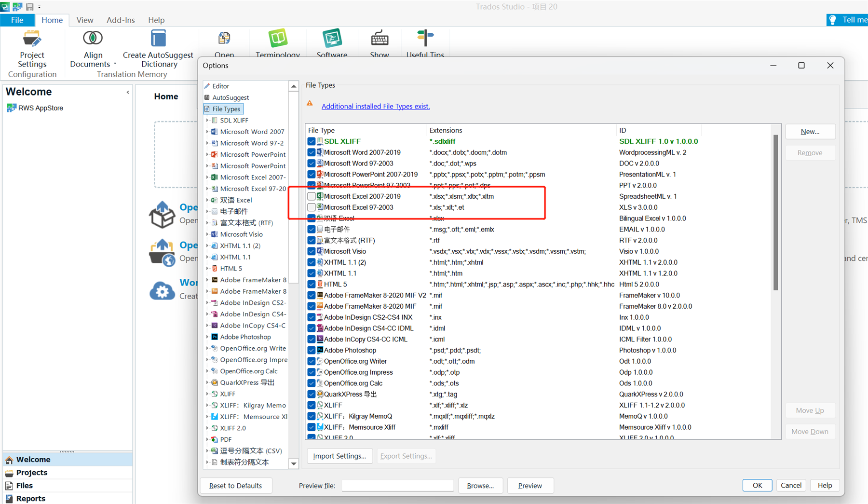Expand the Microsoft Visio tree node
The width and height of the screenshot is (868, 504).
[207, 234]
